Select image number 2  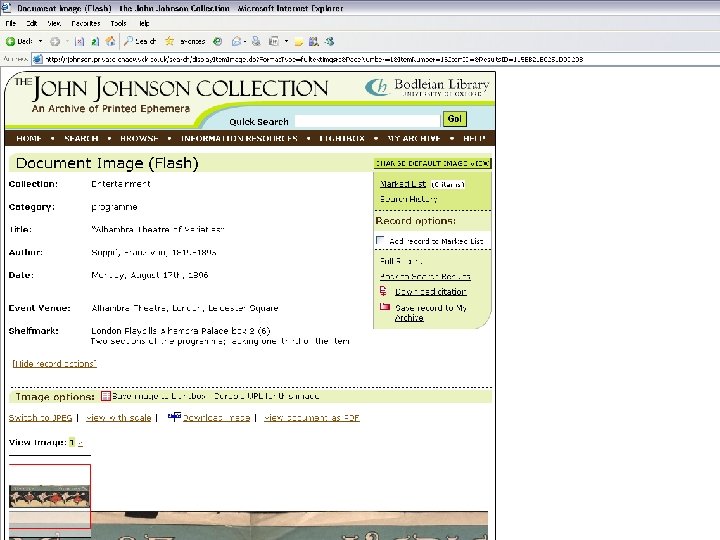[x=80, y=443]
